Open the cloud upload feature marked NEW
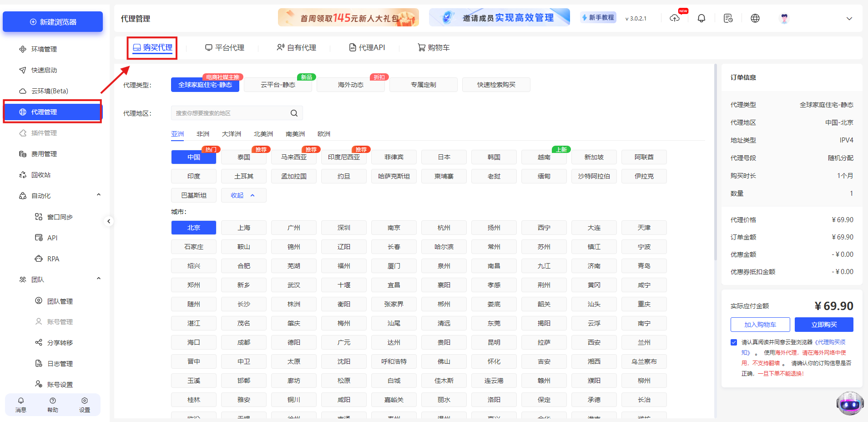Viewport: 868px width, 422px height. (675, 19)
